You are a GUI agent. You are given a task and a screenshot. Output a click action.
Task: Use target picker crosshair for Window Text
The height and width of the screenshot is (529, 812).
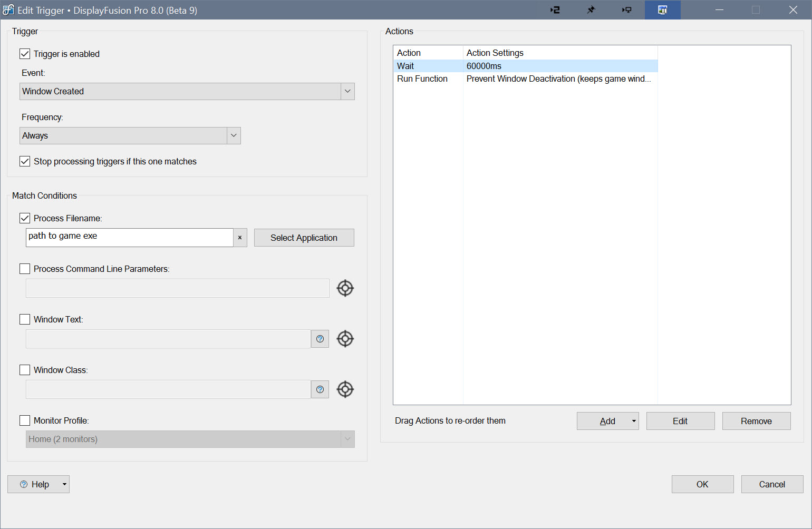pos(345,339)
